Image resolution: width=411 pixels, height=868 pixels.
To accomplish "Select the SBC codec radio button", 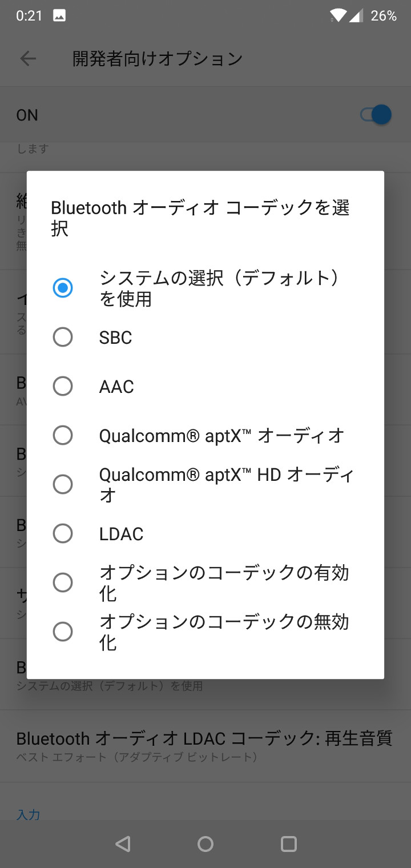I will pyautogui.click(x=63, y=337).
